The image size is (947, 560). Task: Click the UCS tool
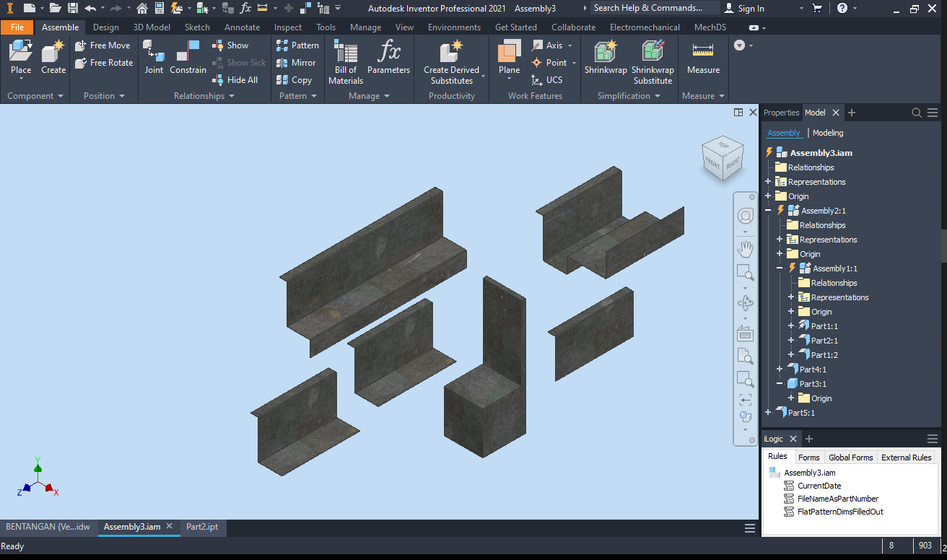point(547,80)
